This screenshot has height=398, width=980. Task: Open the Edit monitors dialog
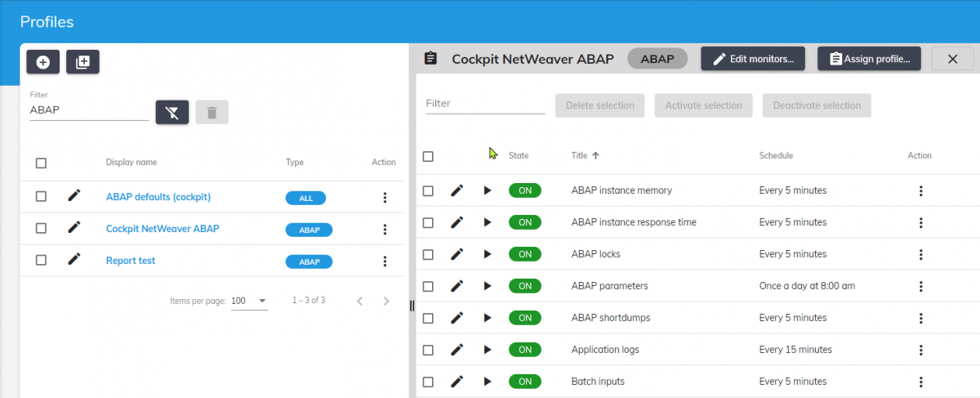point(752,59)
